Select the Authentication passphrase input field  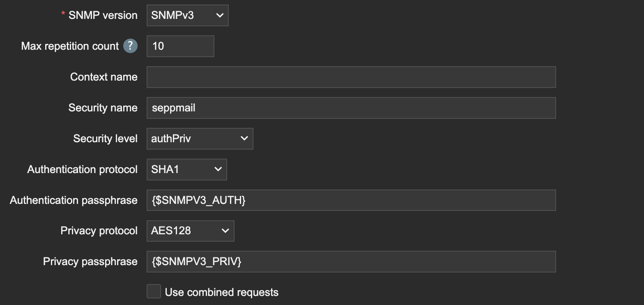(351, 200)
